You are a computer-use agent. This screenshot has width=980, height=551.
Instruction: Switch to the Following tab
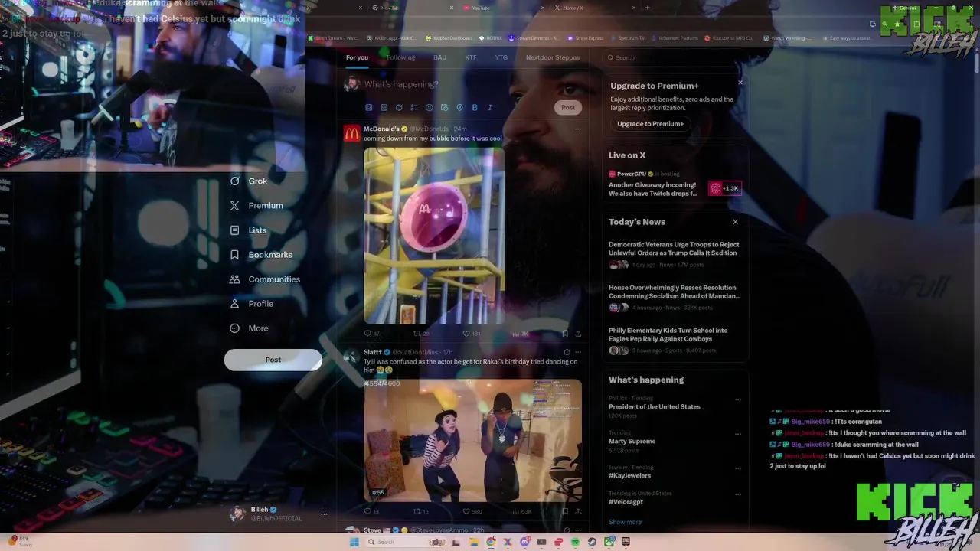point(400,57)
